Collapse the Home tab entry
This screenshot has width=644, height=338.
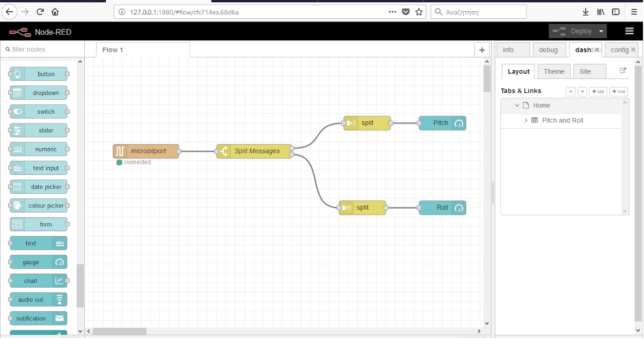coord(517,105)
